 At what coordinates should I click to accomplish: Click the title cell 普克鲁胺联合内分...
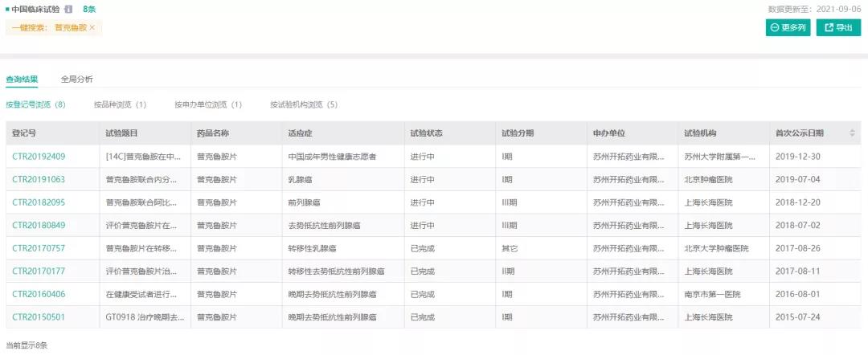(x=143, y=179)
